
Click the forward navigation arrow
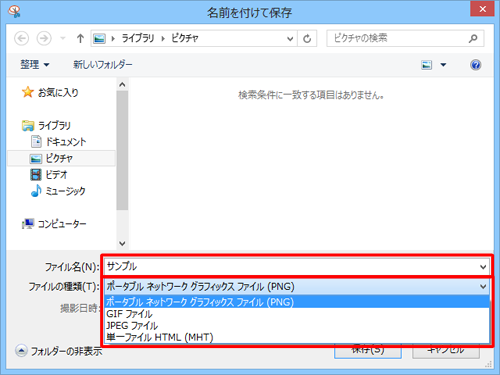tap(44, 38)
